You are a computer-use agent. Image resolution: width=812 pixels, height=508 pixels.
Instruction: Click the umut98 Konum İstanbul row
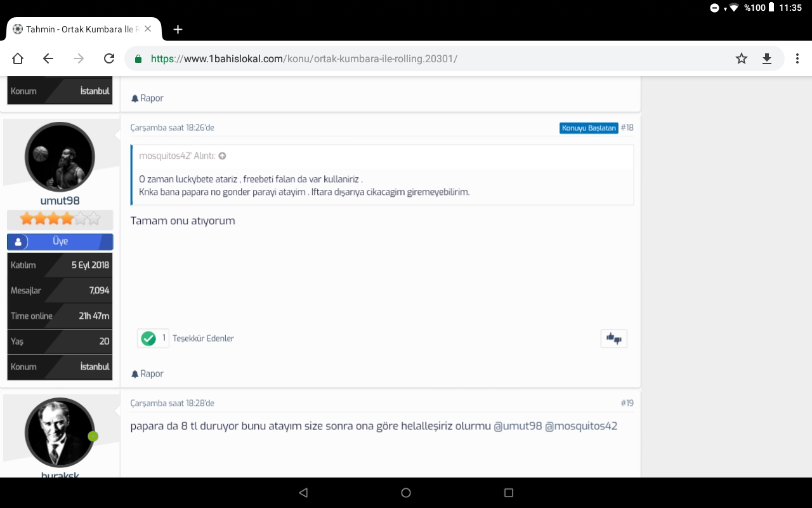point(60,367)
